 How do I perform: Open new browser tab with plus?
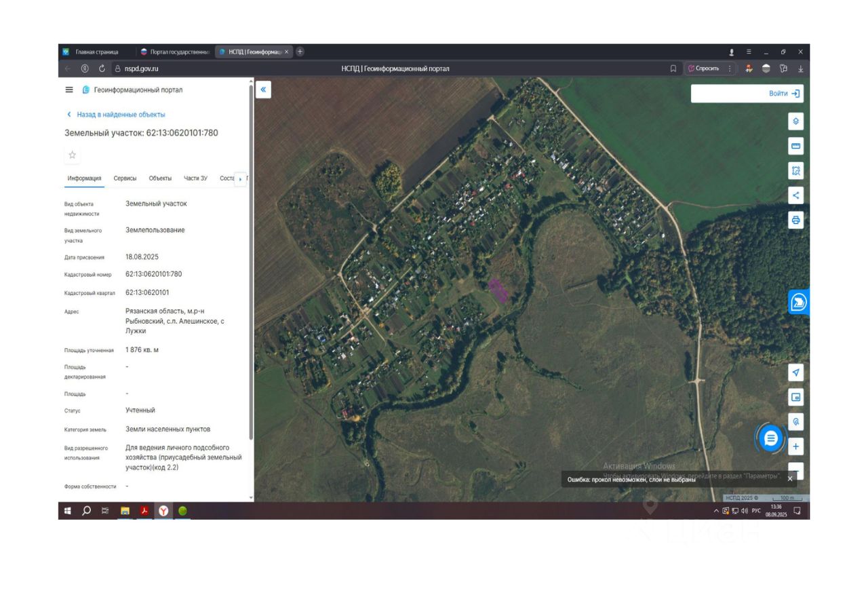[300, 52]
